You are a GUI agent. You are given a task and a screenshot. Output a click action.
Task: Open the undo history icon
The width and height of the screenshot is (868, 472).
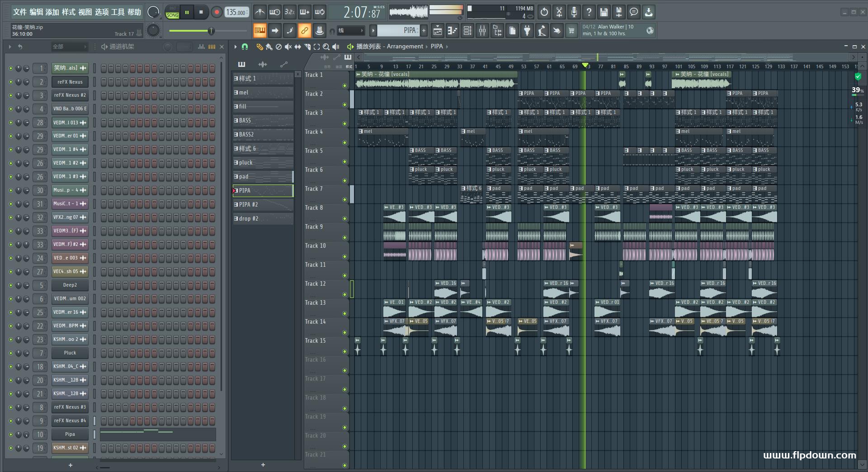(544, 12)
